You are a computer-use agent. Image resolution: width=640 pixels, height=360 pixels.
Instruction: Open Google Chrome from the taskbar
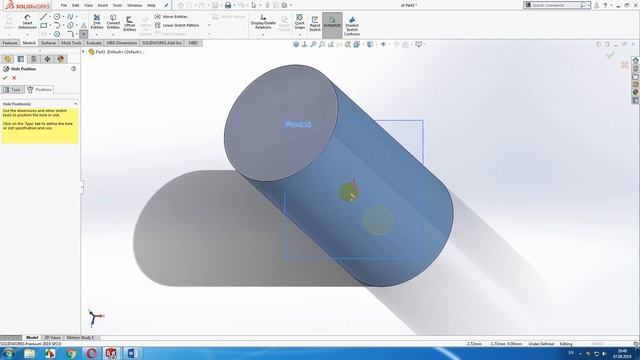coord(71,353)
